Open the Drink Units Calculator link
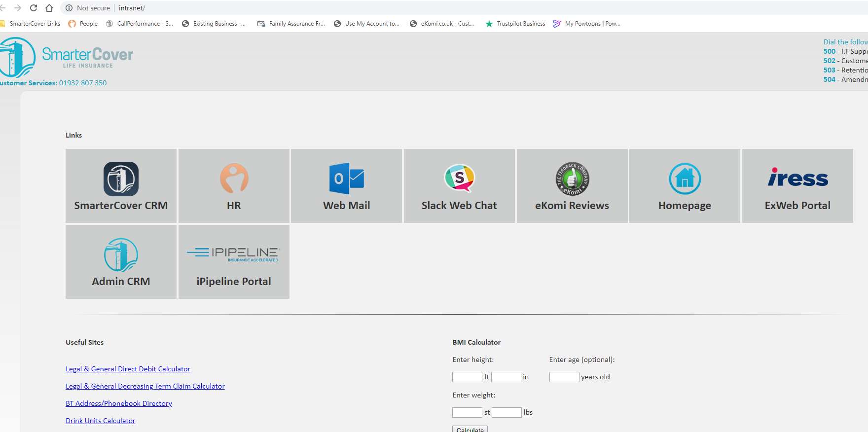868x432 pixels. tap(100, 421)
